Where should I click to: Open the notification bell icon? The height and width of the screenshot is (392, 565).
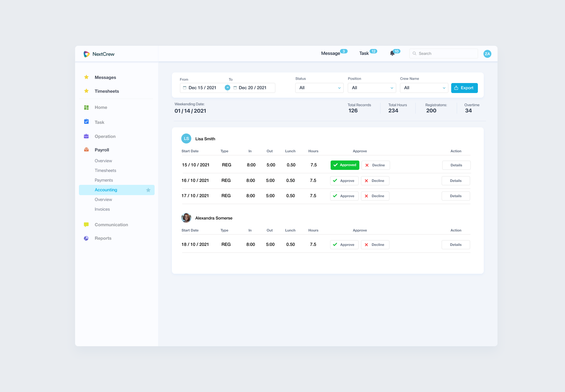392,53
